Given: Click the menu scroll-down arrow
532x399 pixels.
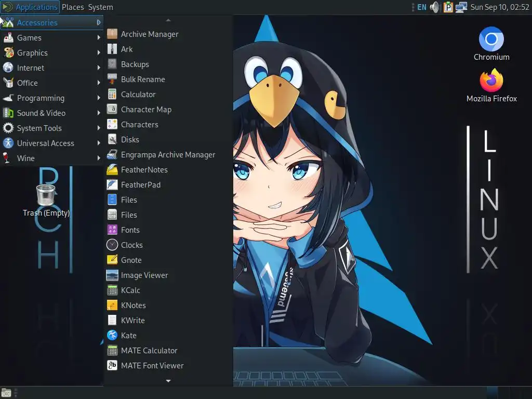Looking at the screenshot, I should click(x=168, y=381).
